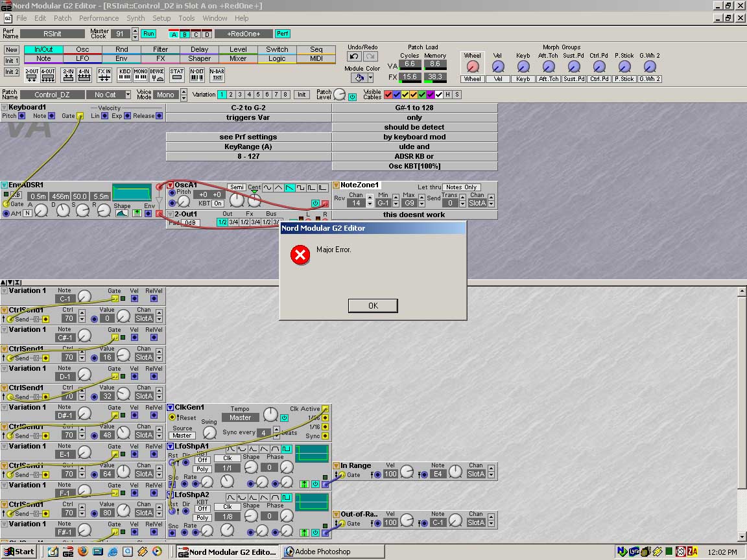Toggle the Run master clock button

coord(148,34)
